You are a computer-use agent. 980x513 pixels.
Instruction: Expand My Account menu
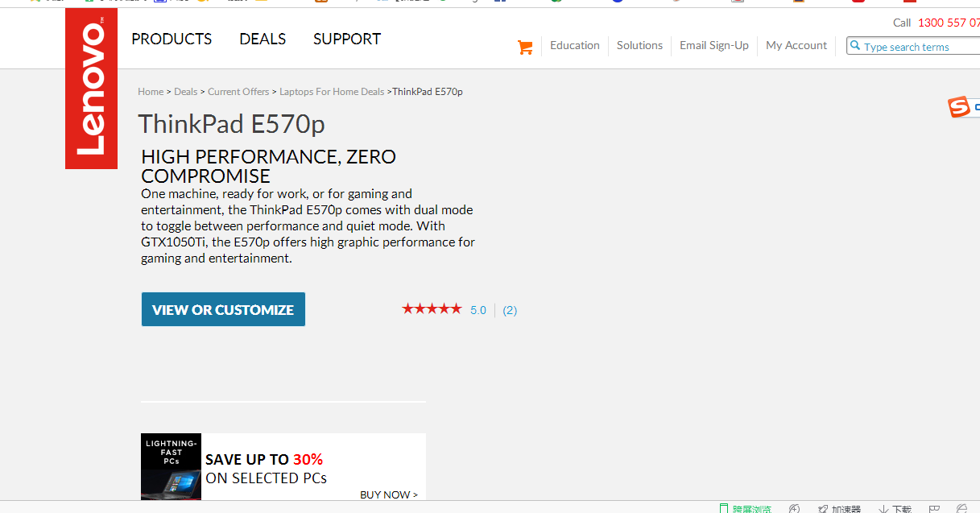(x=796, y=45)
